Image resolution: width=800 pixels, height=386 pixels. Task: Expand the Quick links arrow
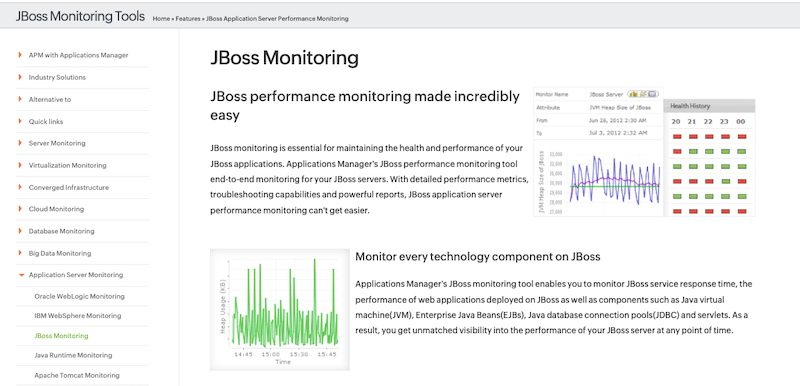20,121
